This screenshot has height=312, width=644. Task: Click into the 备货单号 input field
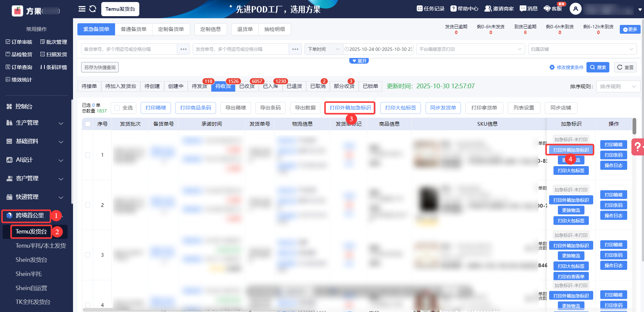click(129, 49)
